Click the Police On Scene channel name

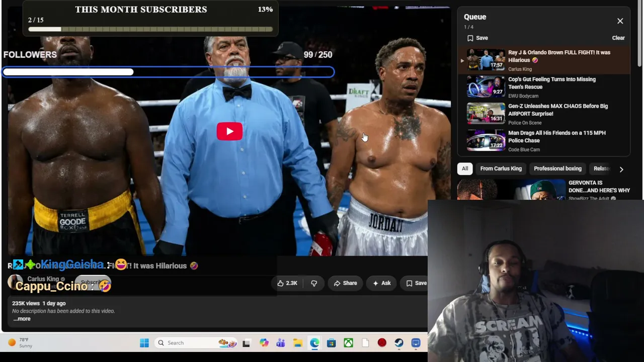click(x=525, y=123)
